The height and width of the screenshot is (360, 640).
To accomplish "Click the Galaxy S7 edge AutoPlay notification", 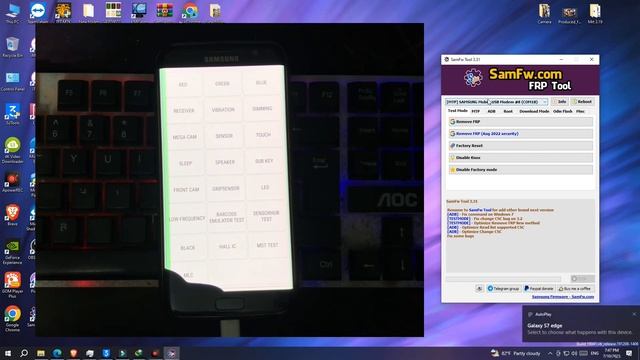I will tap(580, 324).
